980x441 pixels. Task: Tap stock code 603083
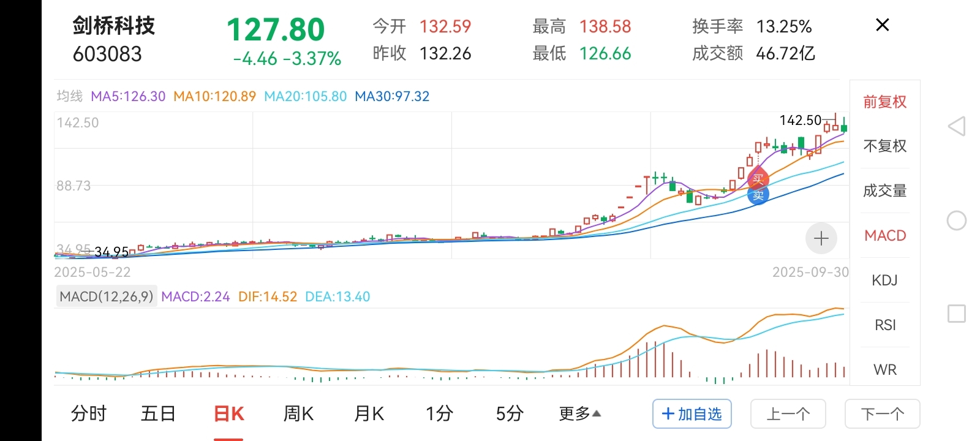click(107, 54)
